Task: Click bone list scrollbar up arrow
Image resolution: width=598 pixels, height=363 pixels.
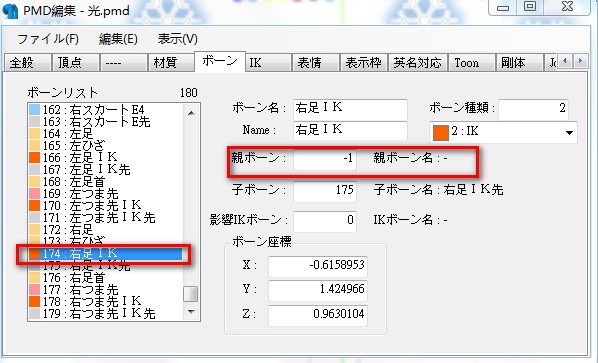Action: (191, 112)
